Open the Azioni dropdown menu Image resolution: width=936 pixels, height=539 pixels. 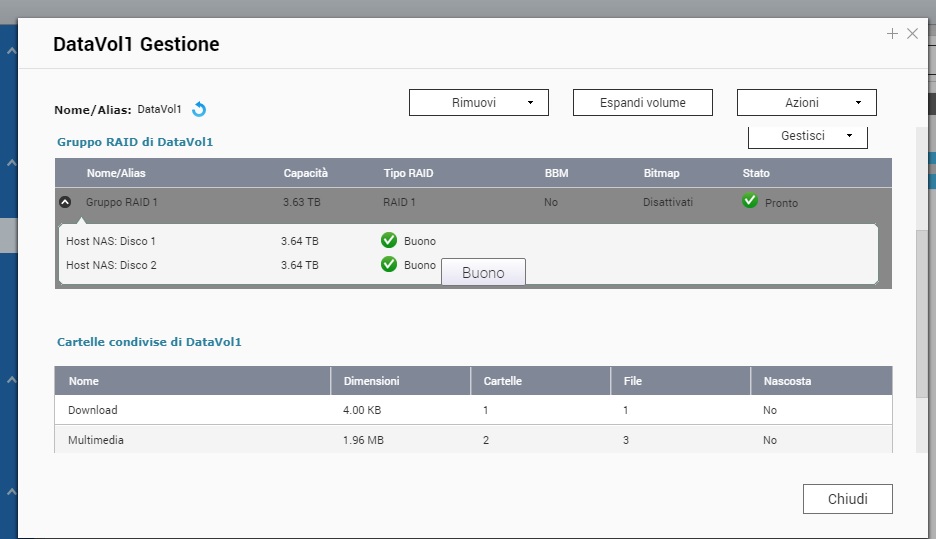pos(806,102)
